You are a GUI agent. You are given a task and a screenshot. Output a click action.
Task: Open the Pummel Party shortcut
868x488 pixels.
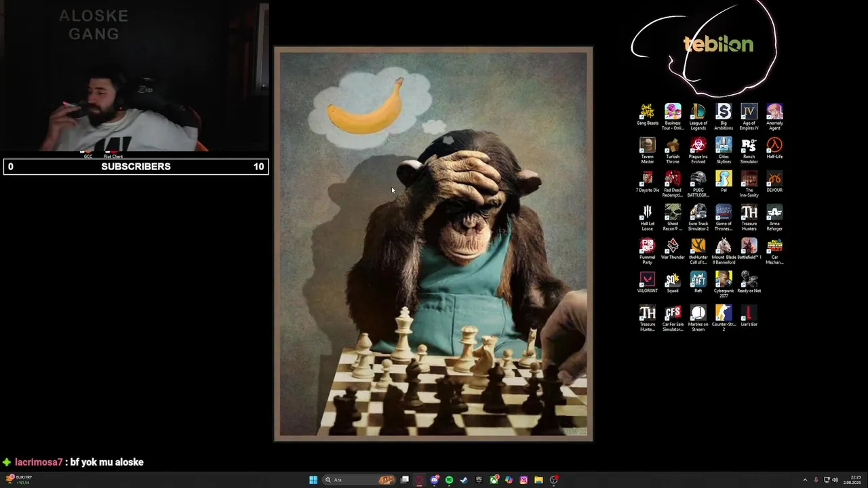click(x=647, y=251)
